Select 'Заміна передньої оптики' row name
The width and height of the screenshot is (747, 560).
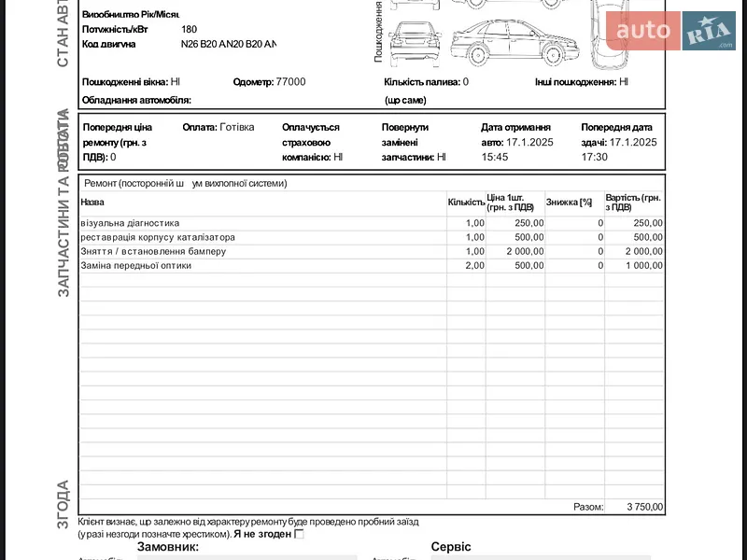(135, 266)
